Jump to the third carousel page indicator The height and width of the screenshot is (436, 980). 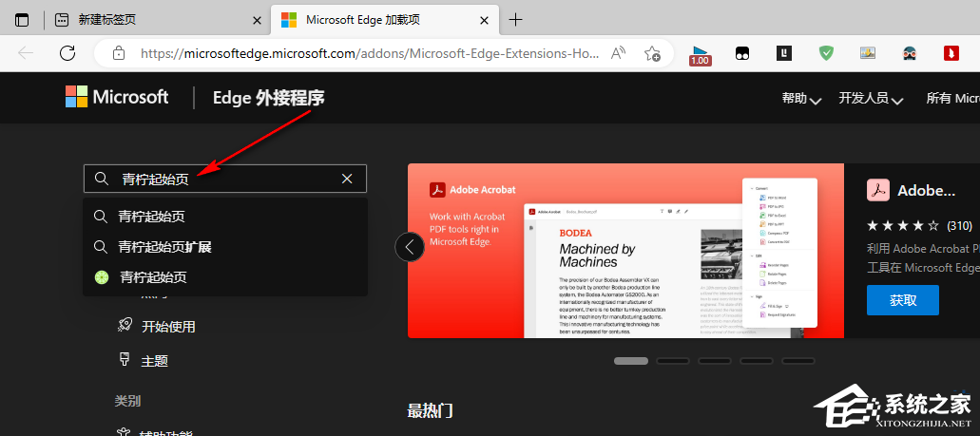pyautogui.click(x=714, y=361)
